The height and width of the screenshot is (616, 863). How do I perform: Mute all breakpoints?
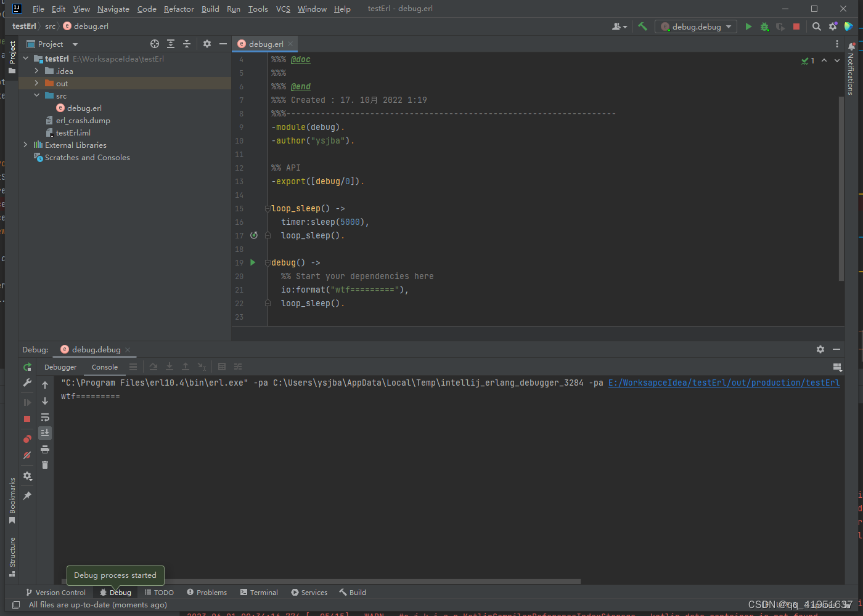[27, 455]
